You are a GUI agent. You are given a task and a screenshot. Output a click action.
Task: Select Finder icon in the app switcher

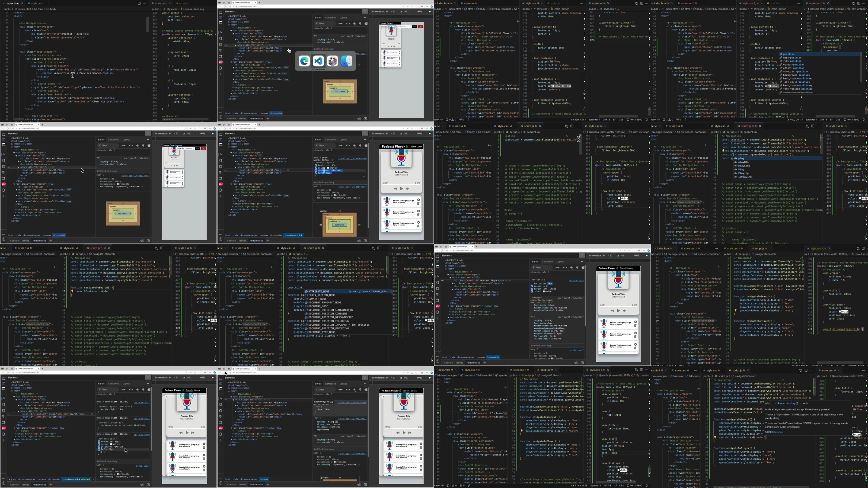[x=347, y=61]
